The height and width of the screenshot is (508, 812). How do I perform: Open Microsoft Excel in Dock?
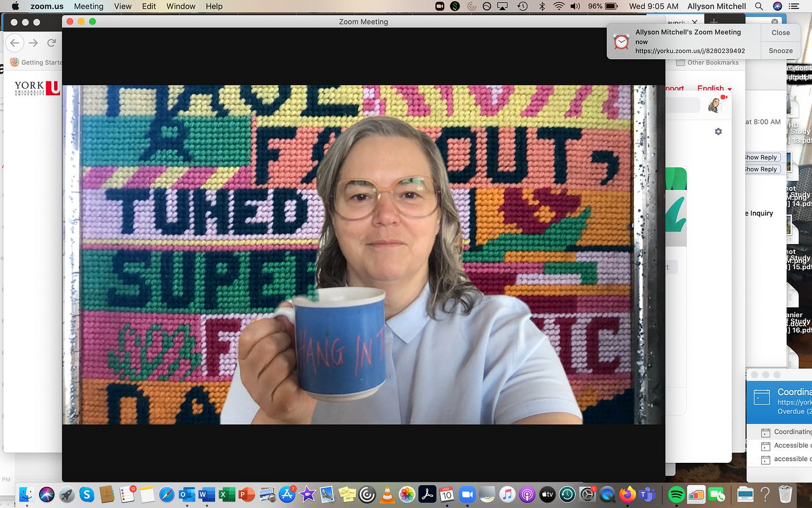pos(226,494)
